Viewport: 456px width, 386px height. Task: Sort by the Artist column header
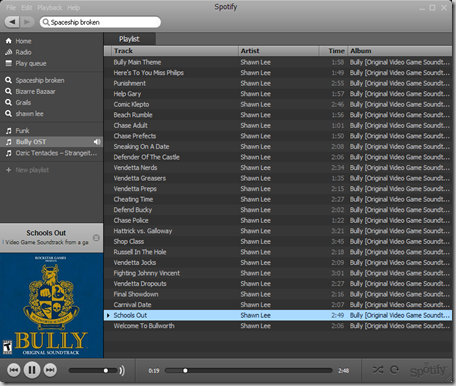pos(279,51)
